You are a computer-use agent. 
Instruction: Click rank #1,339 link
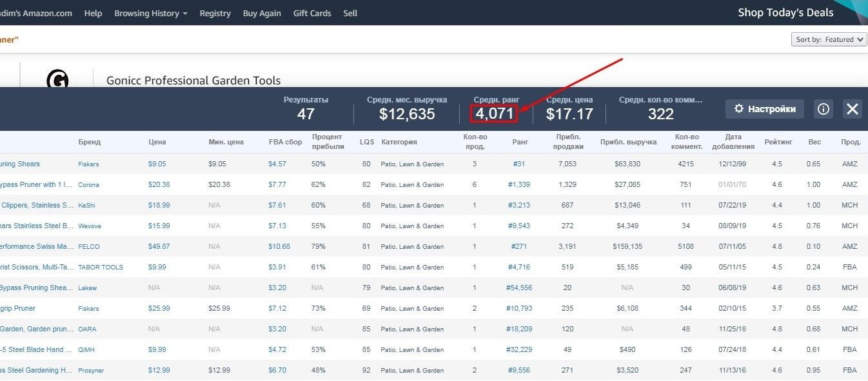pyautogui.click(x=519, y=185)
